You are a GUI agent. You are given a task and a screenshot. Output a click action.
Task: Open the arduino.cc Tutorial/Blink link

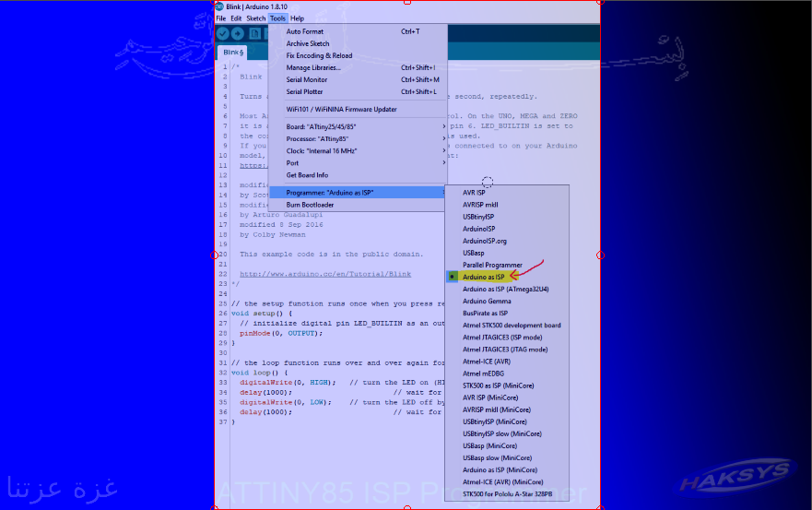325,274
